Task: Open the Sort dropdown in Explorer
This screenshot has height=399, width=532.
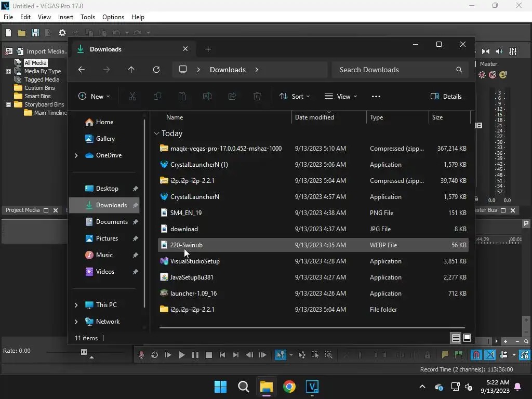Action: [x=295, y=96]
